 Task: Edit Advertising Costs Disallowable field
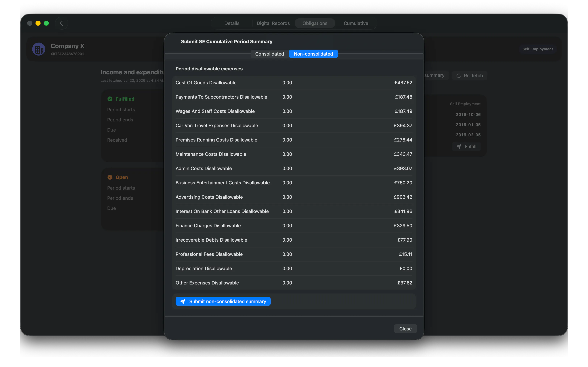(x=287, y=197)
